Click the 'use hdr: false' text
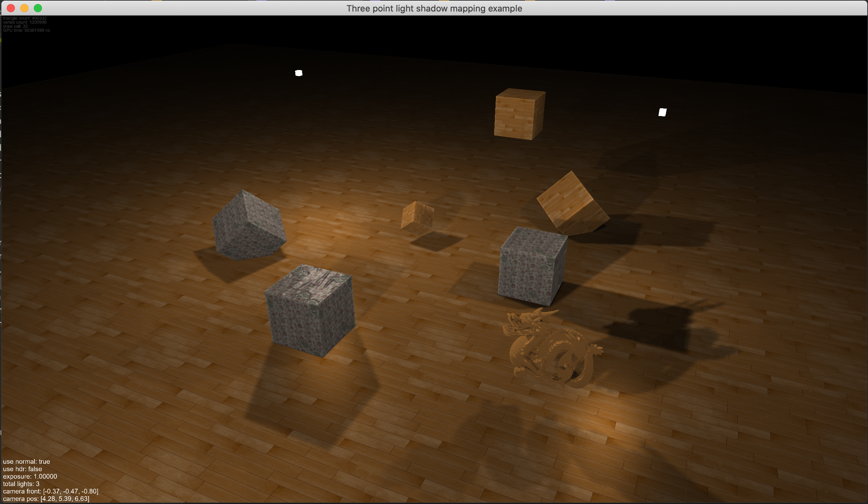 [x=22, y=469]
